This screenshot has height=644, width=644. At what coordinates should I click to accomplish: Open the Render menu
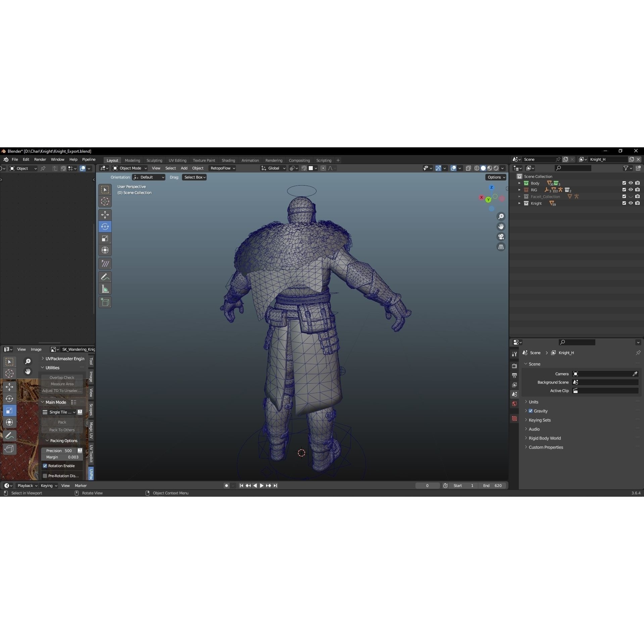coord(40,159)
